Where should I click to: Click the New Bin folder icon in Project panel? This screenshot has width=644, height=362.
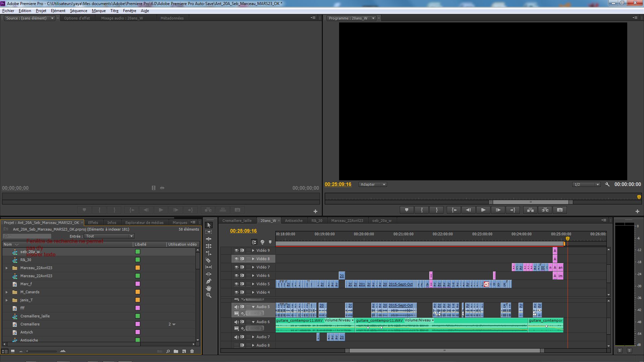[176, 351]
